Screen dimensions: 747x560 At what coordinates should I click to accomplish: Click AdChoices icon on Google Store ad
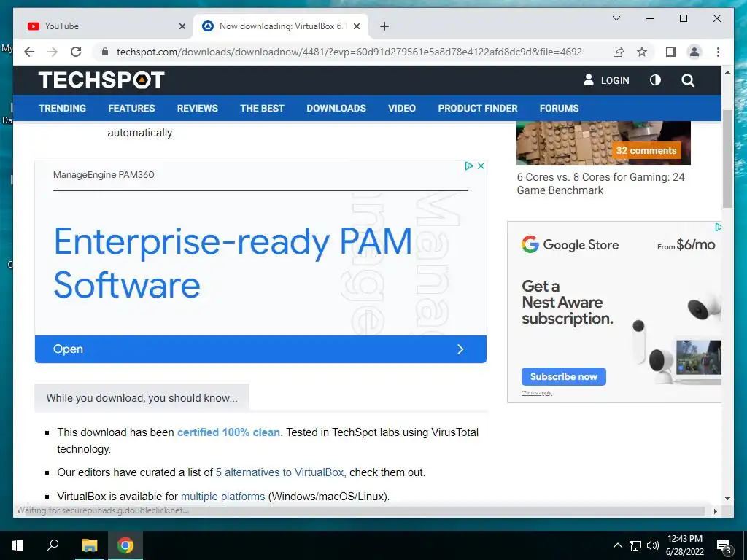click(x=718, y=227)
